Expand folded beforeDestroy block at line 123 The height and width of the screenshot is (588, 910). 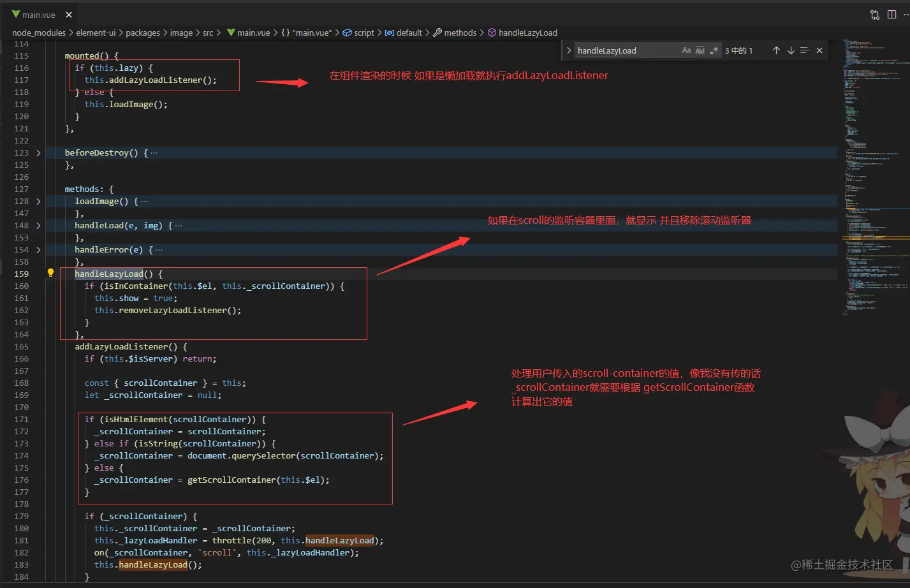pyautogui.click(x=38, y=153)
